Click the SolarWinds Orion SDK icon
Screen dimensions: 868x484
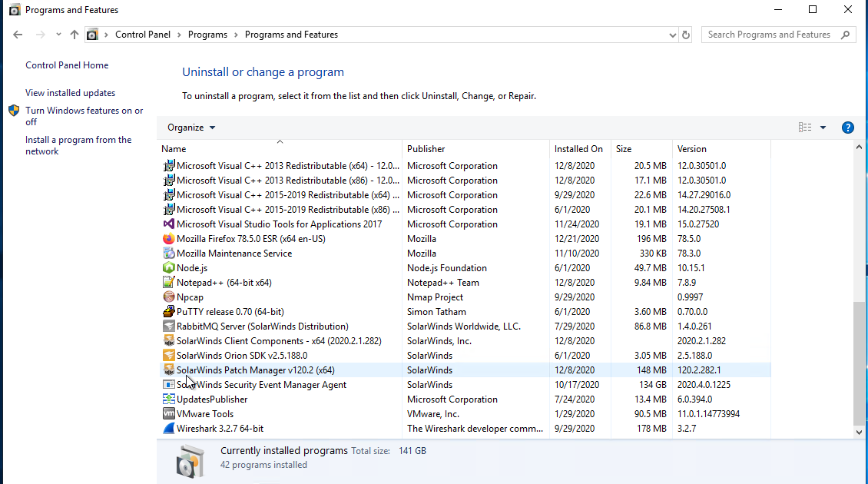169,356
